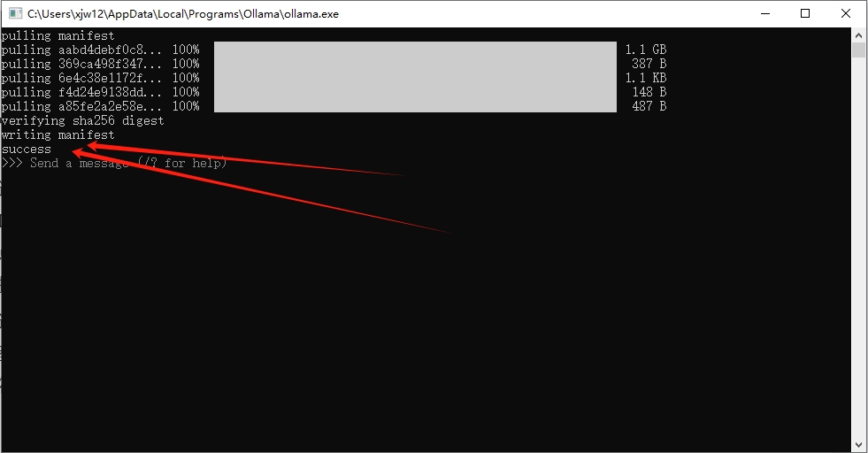Screen dimensions: 868x453
Task: Click the console window icon in title bar
Action: tap(16, 13)
